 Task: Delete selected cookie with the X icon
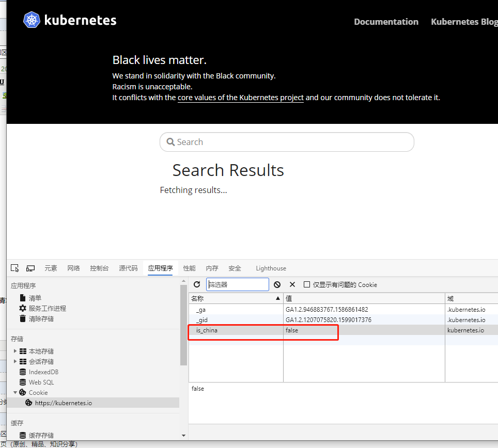point(292,284)
